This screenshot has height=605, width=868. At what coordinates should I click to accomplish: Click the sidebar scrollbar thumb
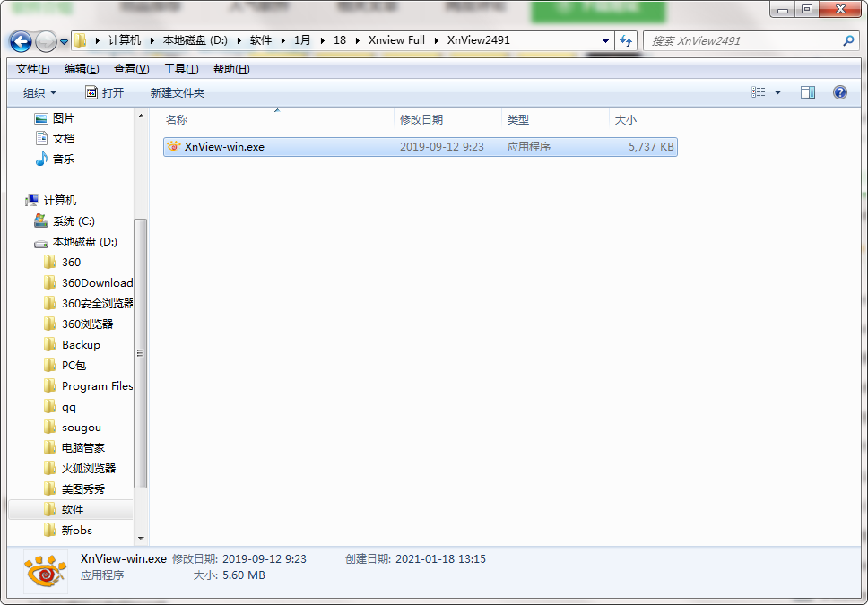coord(141,353)
